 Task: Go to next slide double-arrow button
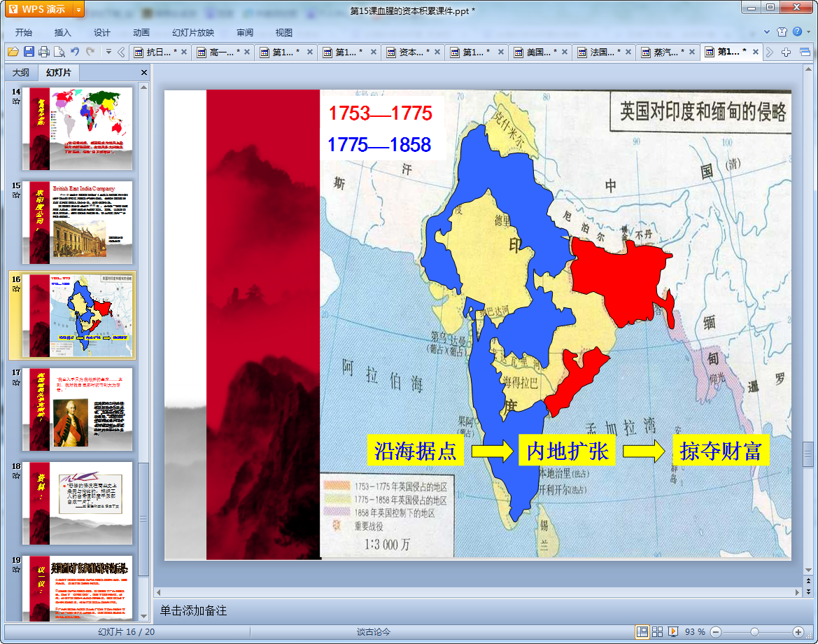808,591
